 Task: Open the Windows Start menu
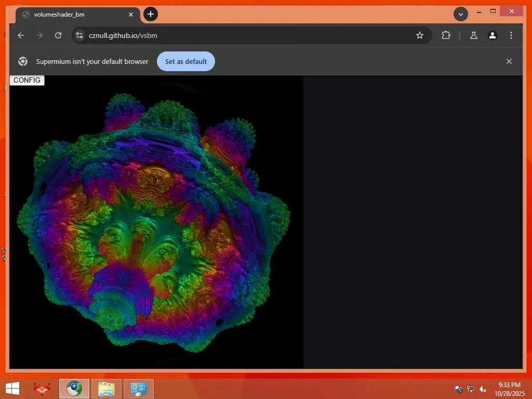click(12, 389)
